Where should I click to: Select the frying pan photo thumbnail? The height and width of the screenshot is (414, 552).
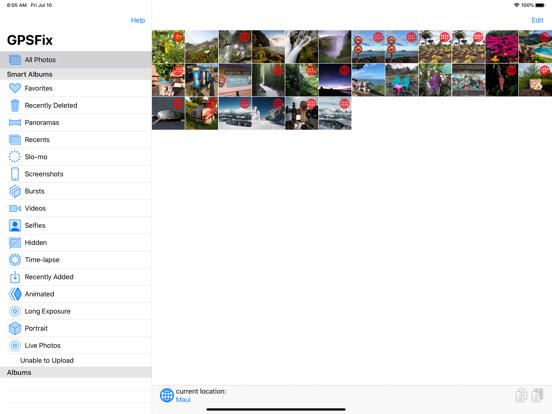click(168, 113)
